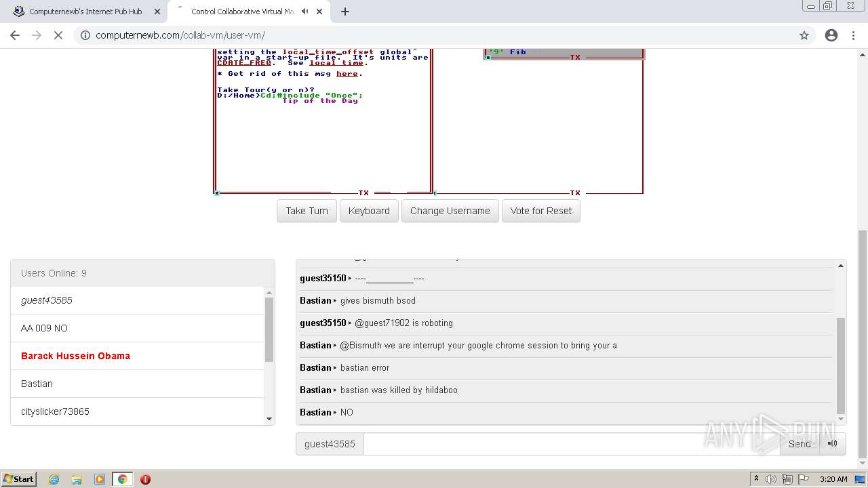Go back to previous page

[15, 35]
